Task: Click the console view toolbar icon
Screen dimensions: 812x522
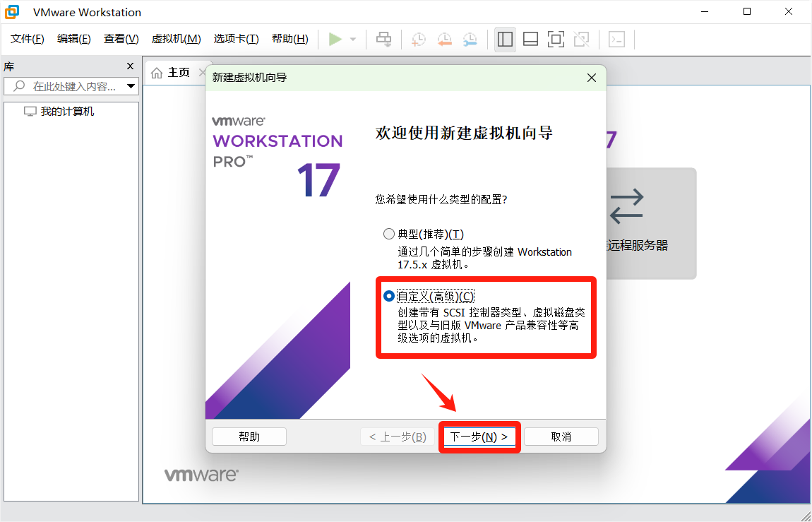Action: pos(616,40)
